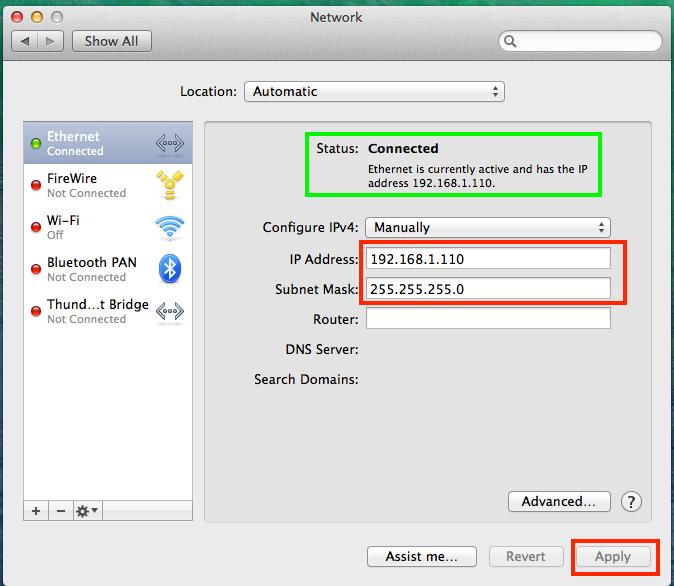Click the Network window title
Viewport: 674px width, 586px height.
coord(336,17)
